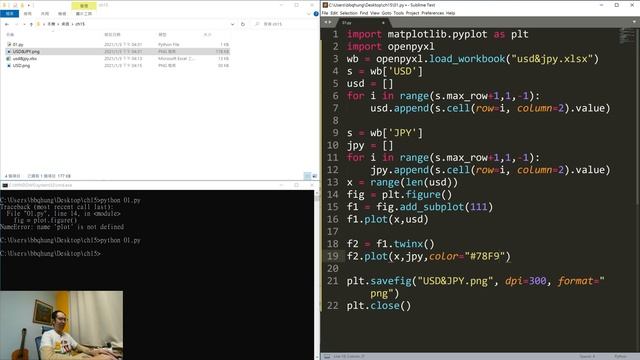Open the tab list dropdown in Sublime Text
Screen dimensions: 640x360
pyautogui.click(x=634, y=22)
